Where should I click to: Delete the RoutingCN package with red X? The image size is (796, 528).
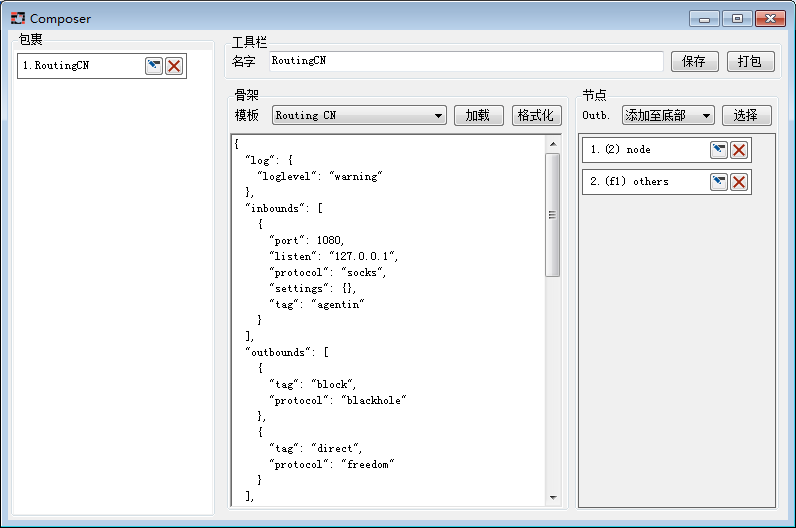pos(174,66)
